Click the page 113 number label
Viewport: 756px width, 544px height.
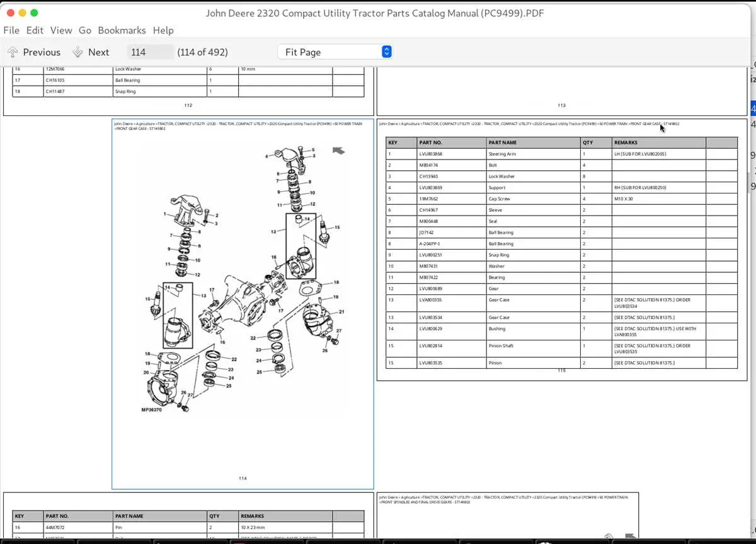[x=561, y=106]
